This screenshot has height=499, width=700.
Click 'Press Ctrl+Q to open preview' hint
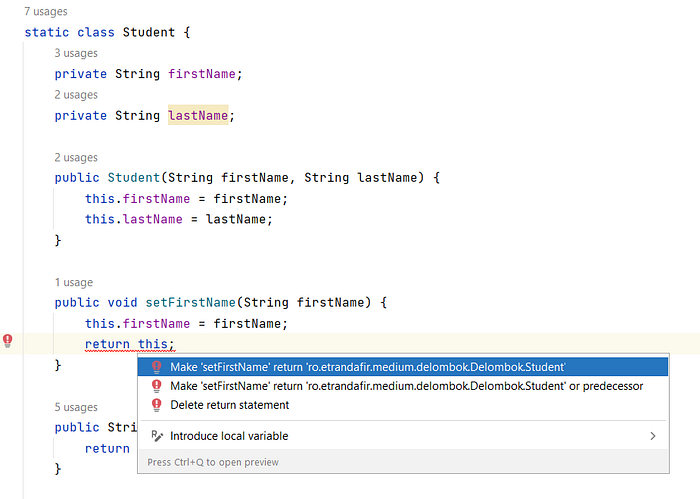click(x=213, y=462)
